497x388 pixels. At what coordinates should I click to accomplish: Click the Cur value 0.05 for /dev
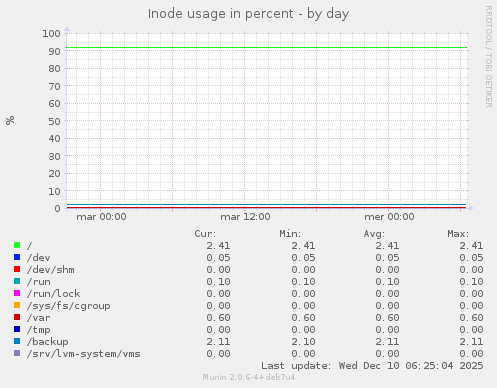point(218,258)
